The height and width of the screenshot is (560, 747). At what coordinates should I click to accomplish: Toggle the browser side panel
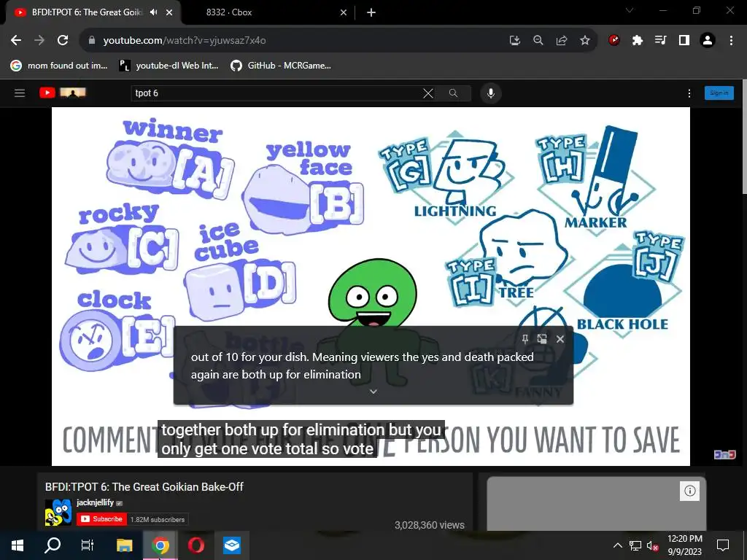coord(684,41)
